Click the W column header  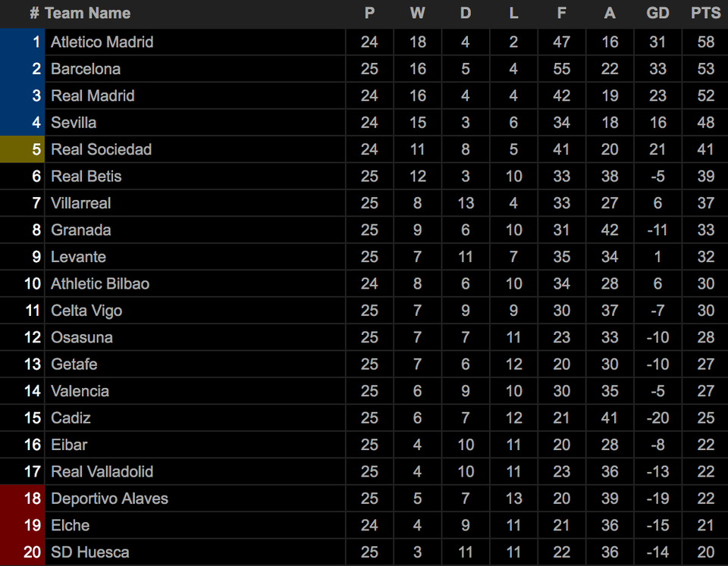pyautogui.click(x=417, y=13)
